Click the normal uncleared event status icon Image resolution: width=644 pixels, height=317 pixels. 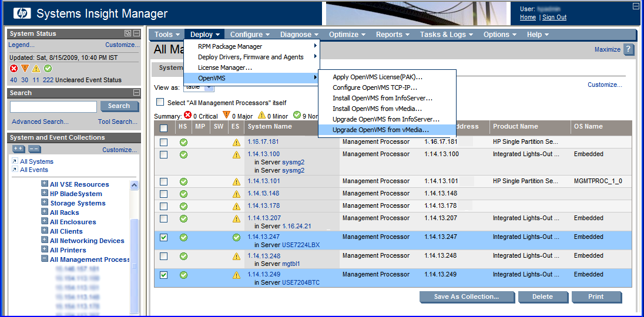48,69
